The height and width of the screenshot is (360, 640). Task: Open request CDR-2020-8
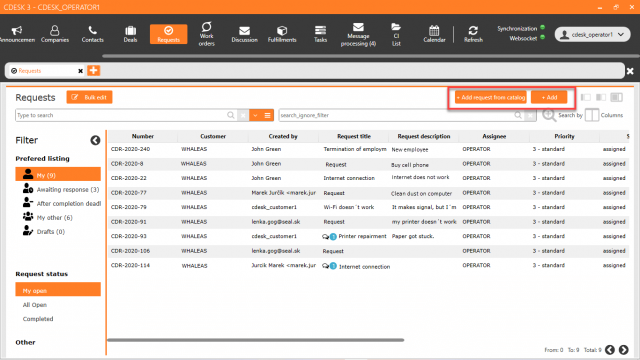[369, 164]
